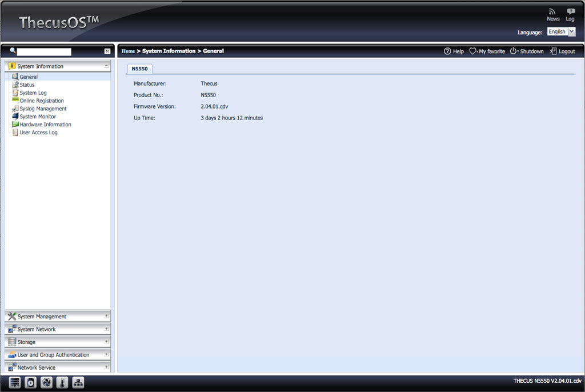Click the Online Registration item's icon
The height and width of the screenshot is (392, 585).
[x=15, y=99]
